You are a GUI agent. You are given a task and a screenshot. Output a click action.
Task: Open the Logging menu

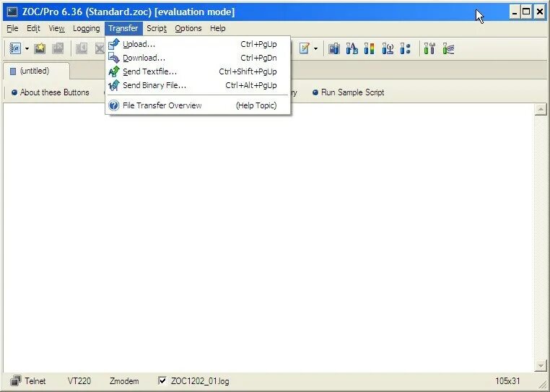(x=87, y=28)
